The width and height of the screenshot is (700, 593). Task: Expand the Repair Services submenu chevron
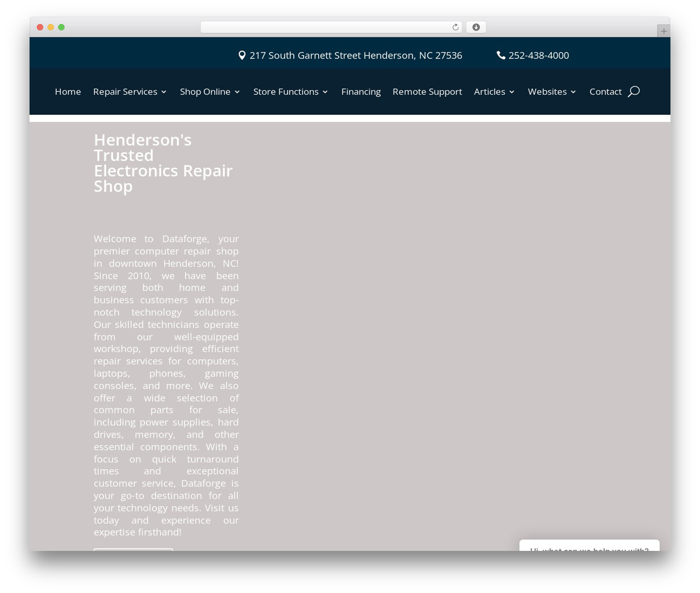pos(164,92)
